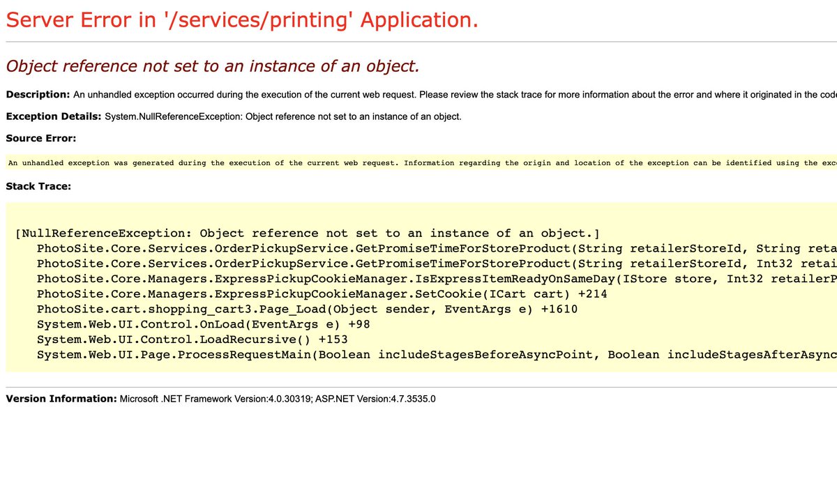Click the bold 'Version Information:' label

point(61,399)
